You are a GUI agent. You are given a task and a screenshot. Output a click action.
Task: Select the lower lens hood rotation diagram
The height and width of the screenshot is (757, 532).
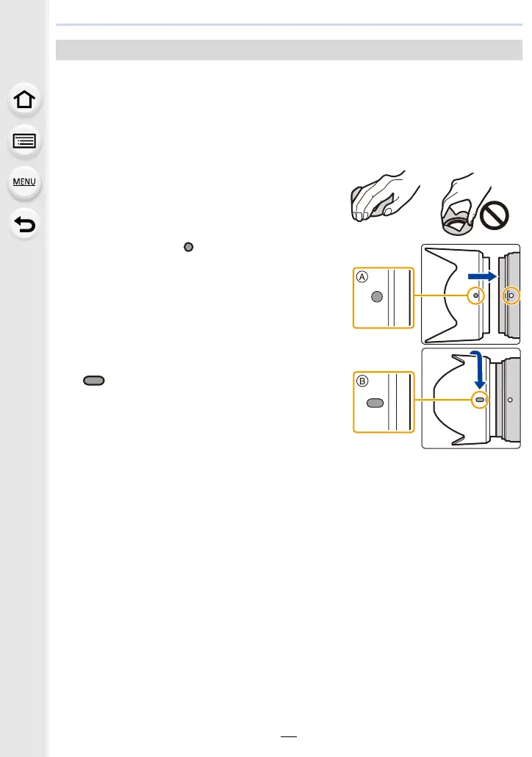pos(471,398)
